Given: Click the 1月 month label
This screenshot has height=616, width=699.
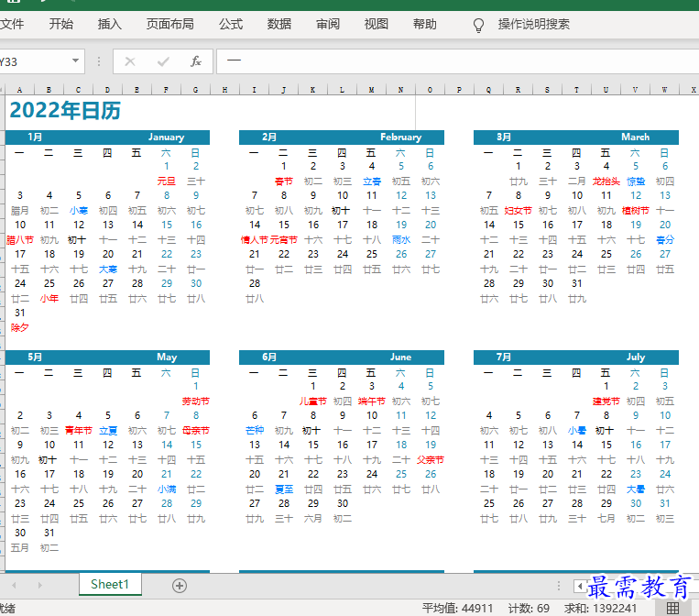Looking at the screenshot, I should 35,137.
